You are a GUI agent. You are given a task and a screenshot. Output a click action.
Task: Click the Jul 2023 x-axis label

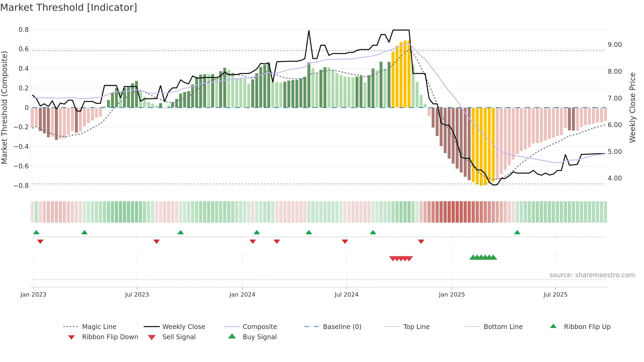(x=137, y=294)
